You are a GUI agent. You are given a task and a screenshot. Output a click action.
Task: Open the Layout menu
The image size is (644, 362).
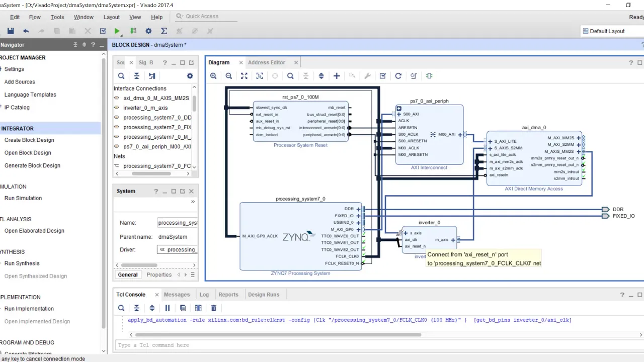point(112,17)
